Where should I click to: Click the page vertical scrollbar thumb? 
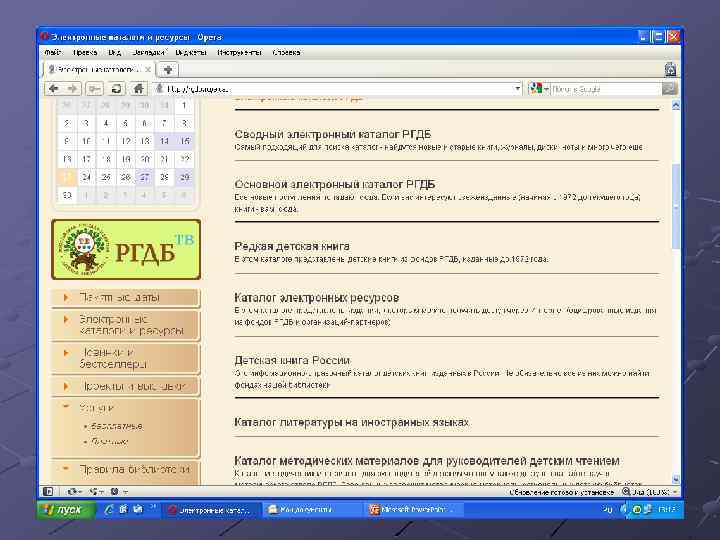tap(675, 207)
